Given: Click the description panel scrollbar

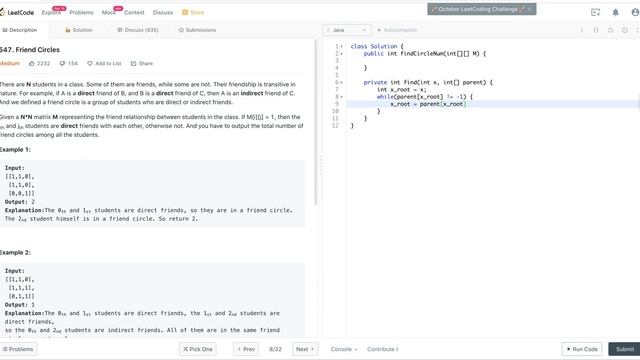Looking at the screenshot, I should (316, 122).
